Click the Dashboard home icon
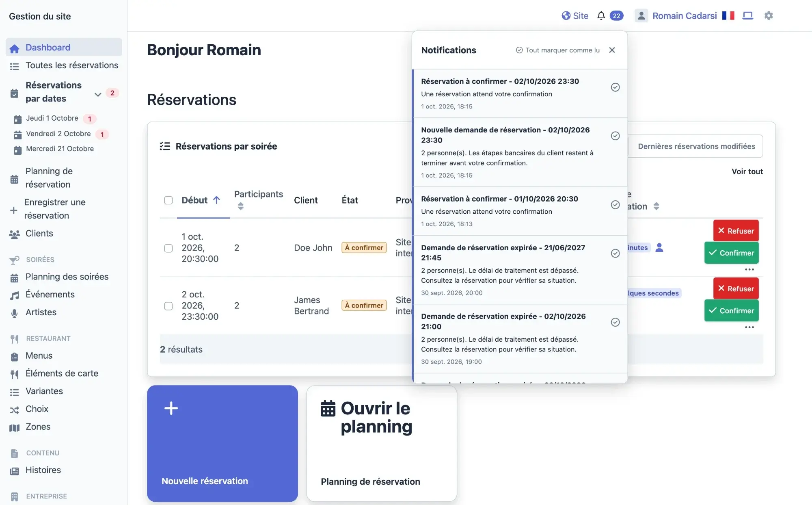This screenshot has width=812, height=505. (15, 48)
